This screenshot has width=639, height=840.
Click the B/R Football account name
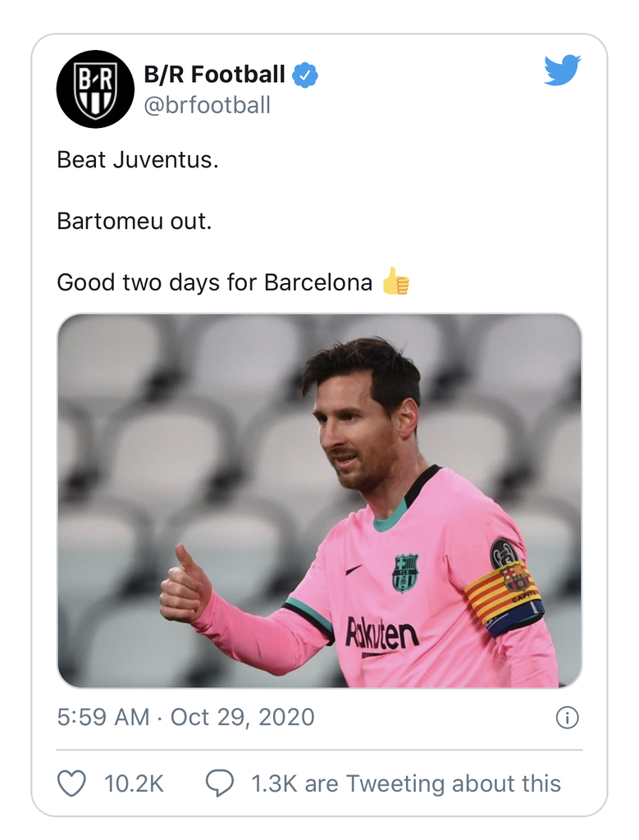214,75
